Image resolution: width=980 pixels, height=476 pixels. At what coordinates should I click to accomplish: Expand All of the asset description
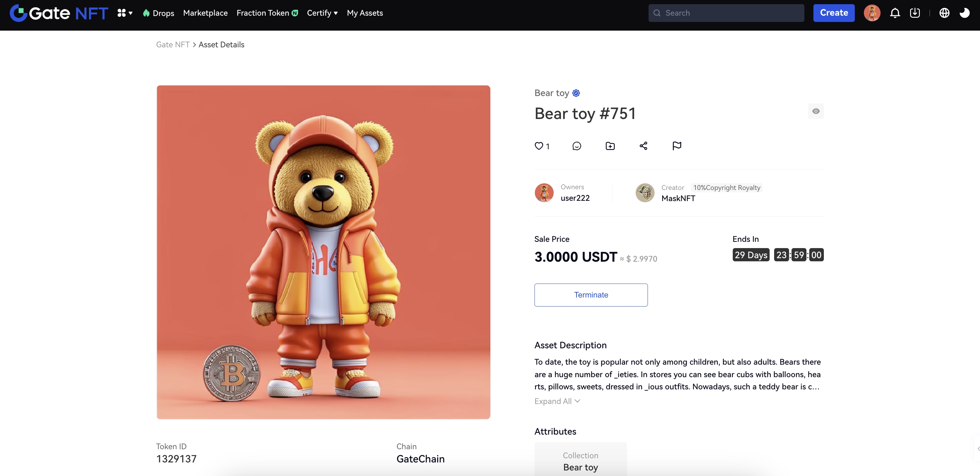pos(557,401)
